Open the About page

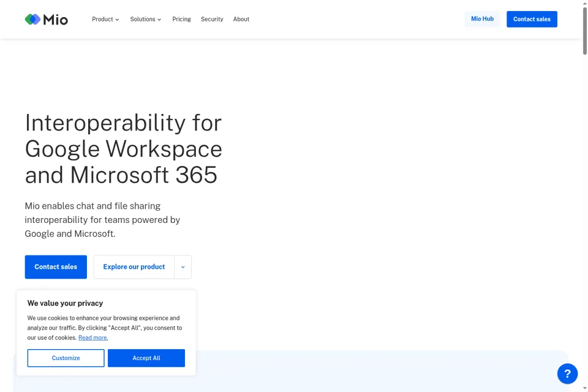(241, 19)
